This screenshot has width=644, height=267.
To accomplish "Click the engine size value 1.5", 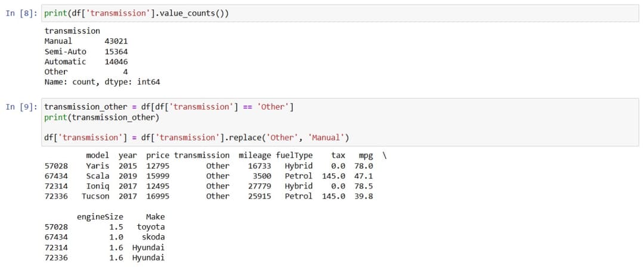I will coord(116,226).
